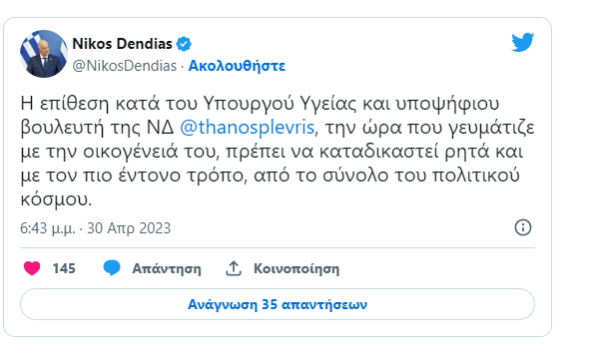The height and width of the screenshot is (364, 589).
Task: Click the 30 Απρ 2023 date
Action: [x=129, y=228]
